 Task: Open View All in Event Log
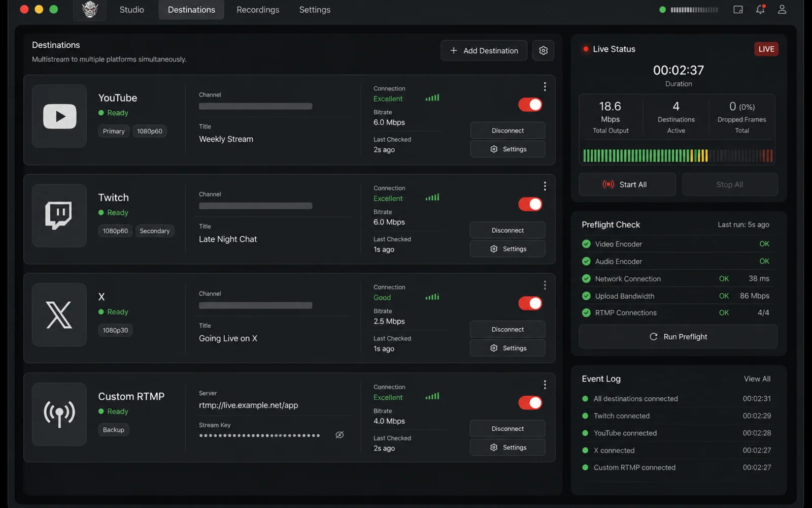click(757, 379)
